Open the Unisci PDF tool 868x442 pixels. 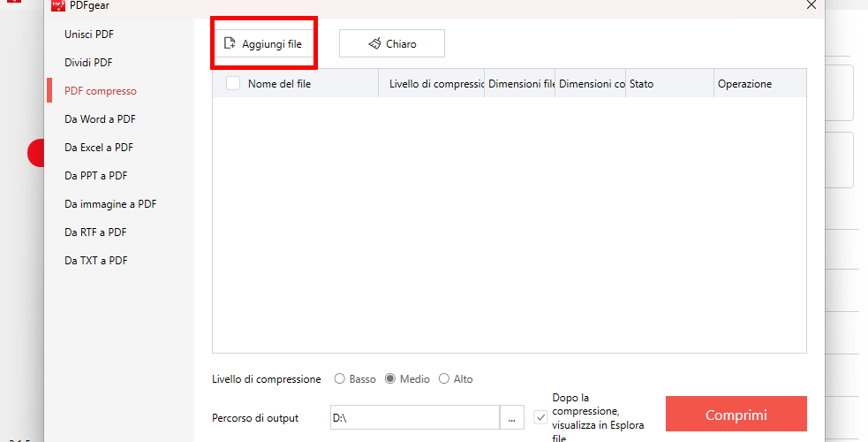tap(89, 34)
